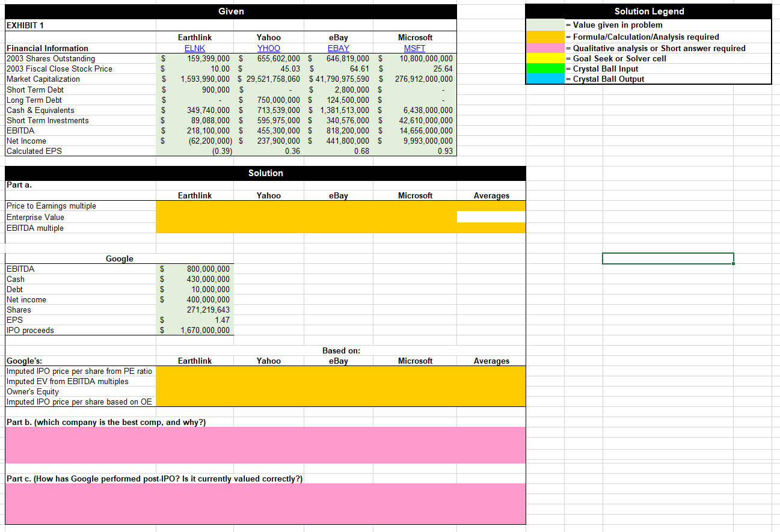Open the MSFT ticker link

tap(415, 48)
